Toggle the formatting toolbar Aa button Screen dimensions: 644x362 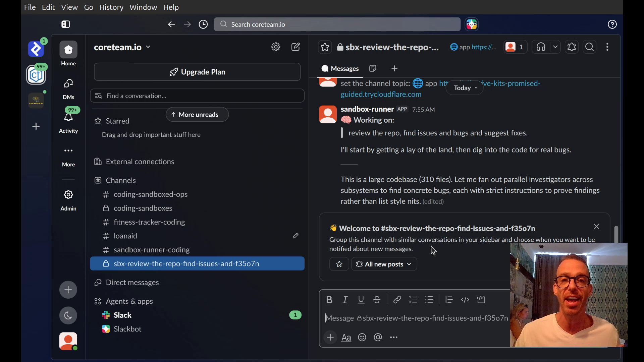pos(346,338)
